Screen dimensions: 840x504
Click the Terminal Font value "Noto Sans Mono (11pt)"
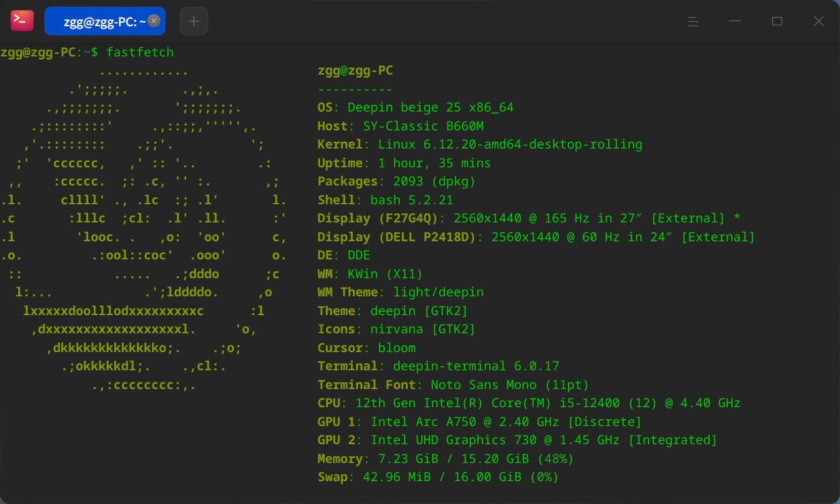509,385
